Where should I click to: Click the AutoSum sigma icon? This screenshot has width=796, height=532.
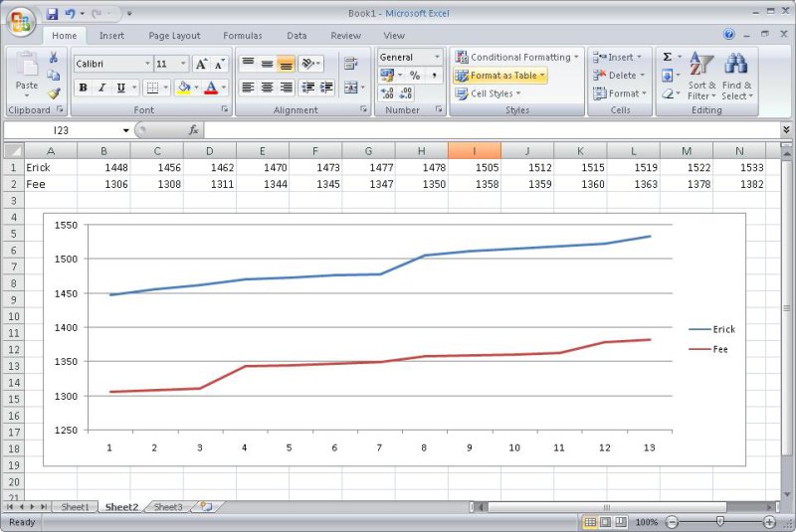pos(668,57)
